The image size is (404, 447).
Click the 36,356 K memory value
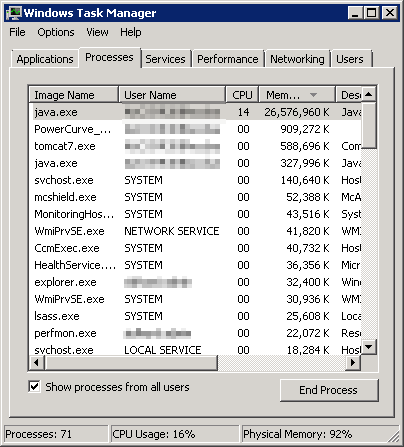tap(308, 265)
